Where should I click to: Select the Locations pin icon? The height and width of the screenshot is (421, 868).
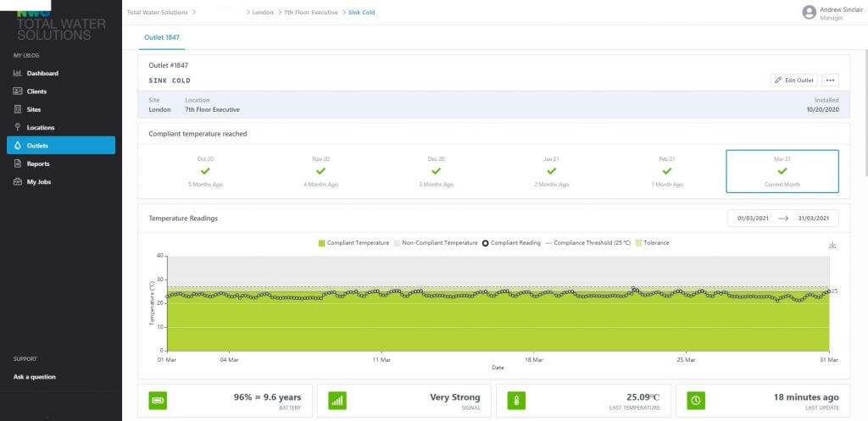tap(17, 127)
